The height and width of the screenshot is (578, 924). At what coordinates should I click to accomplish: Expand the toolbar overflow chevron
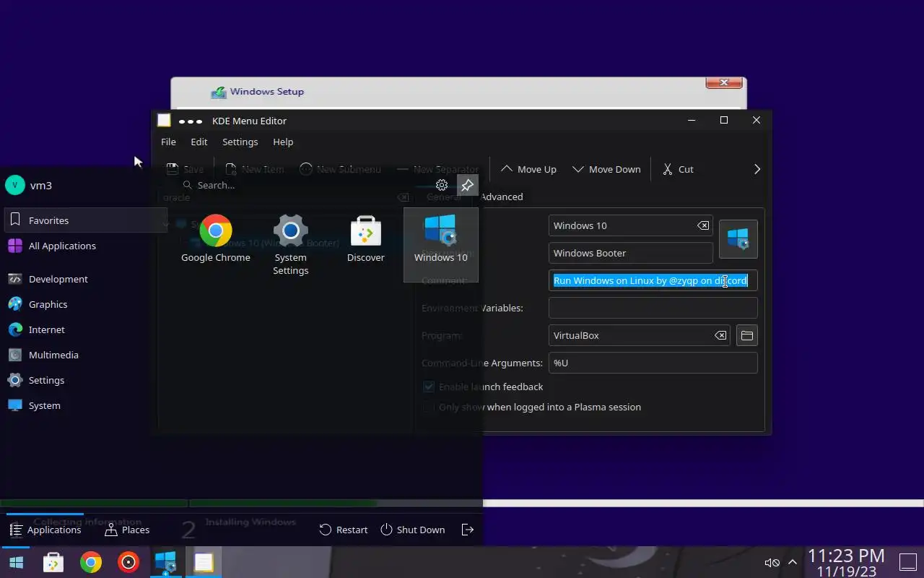757,169
